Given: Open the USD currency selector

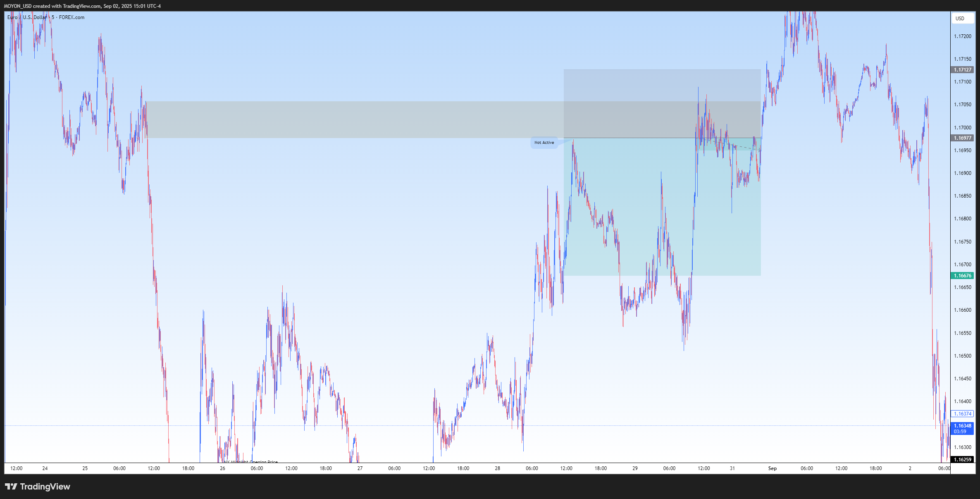Looking at the screenshot, I should click(x=960, y=18).
